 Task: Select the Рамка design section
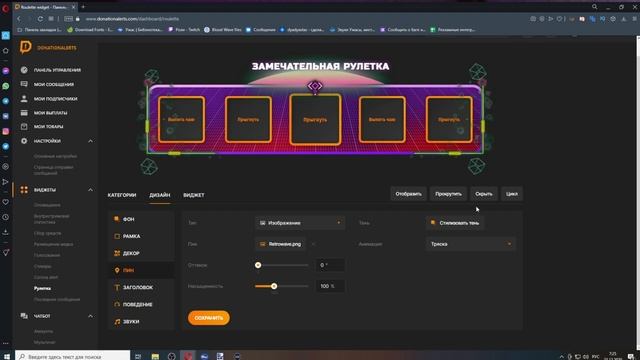pos(141,236)
